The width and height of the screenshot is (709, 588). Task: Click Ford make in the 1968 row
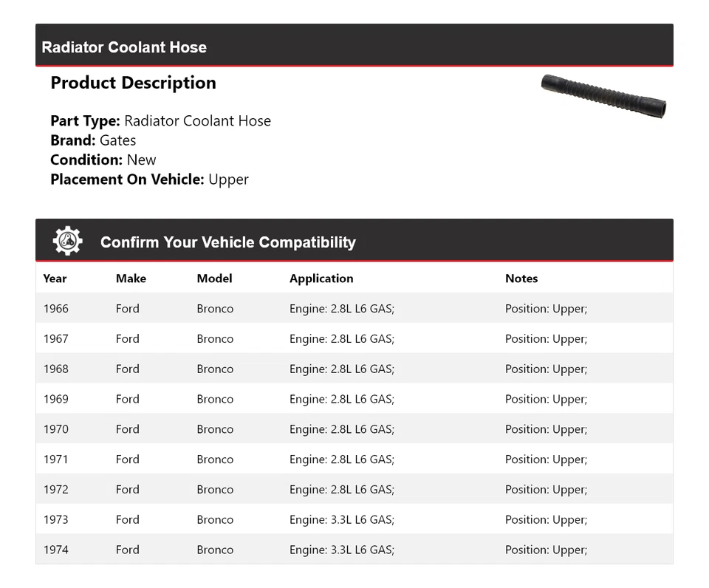[128, 369]
